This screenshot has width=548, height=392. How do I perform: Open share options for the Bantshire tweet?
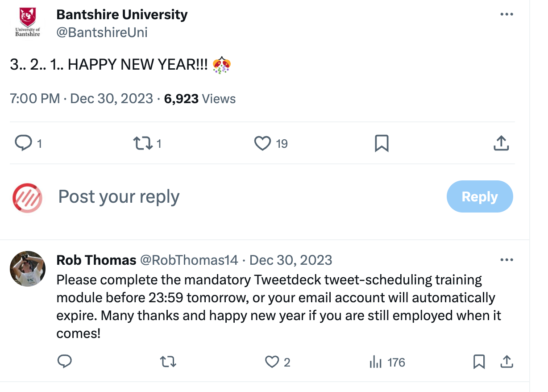(x=501, y=143)
